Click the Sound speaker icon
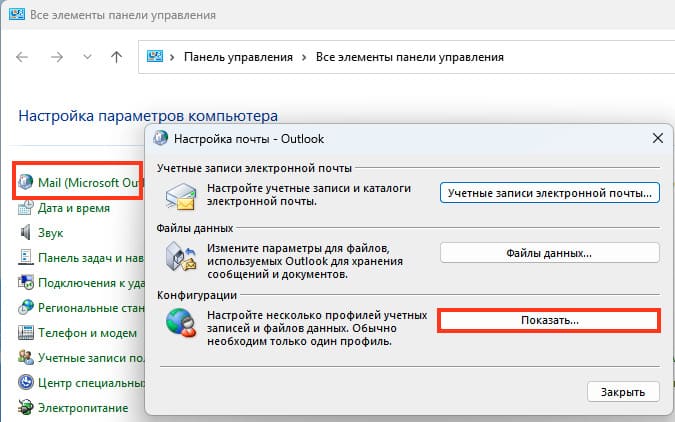 26,232
